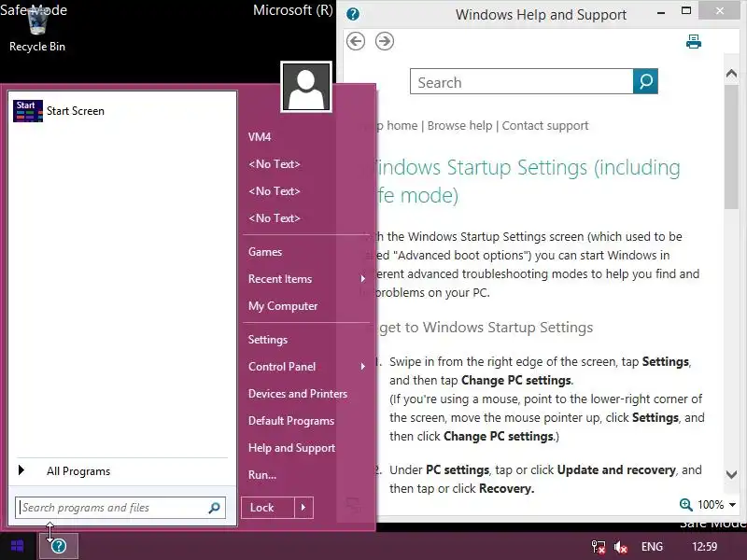Click the zoom magnifier icon beside 100%
This screenshot has width=747, height=560.
[685, 504]
